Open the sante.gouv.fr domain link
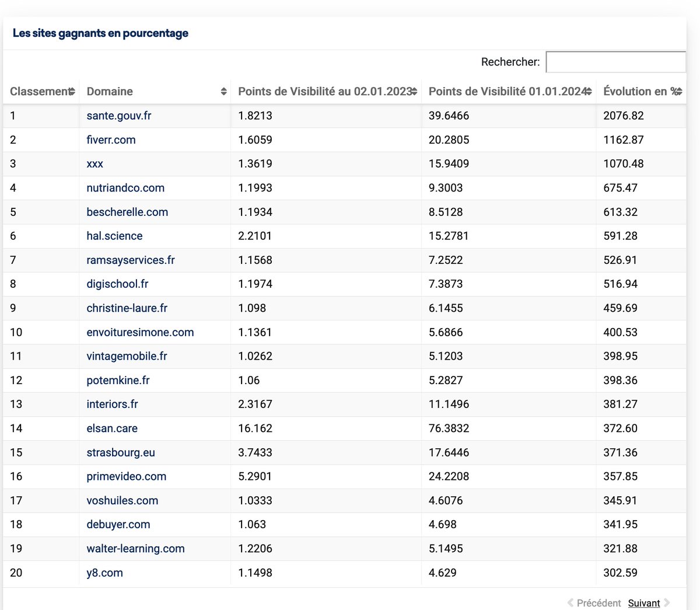This screenshot has height=610, width=700. (119, 116)
